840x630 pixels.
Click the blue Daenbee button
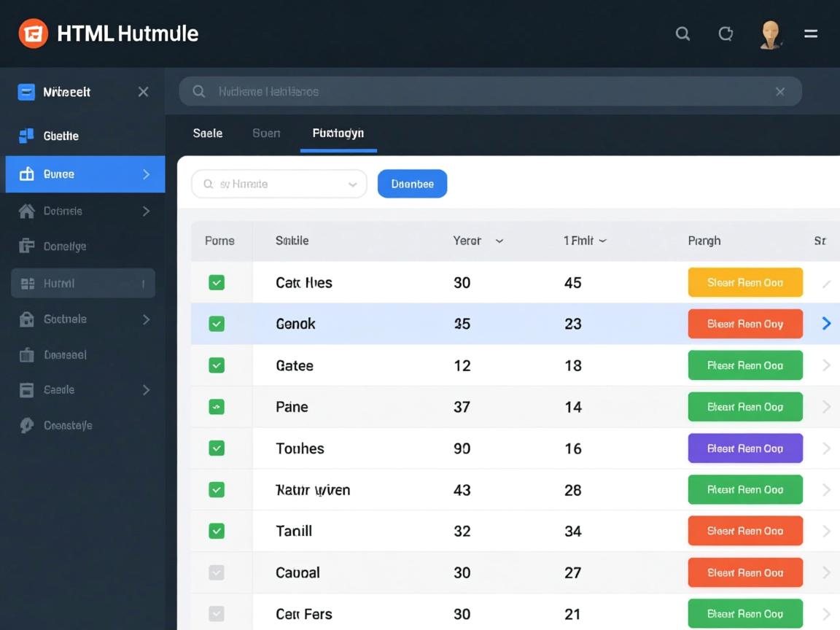tap(412, 184)
